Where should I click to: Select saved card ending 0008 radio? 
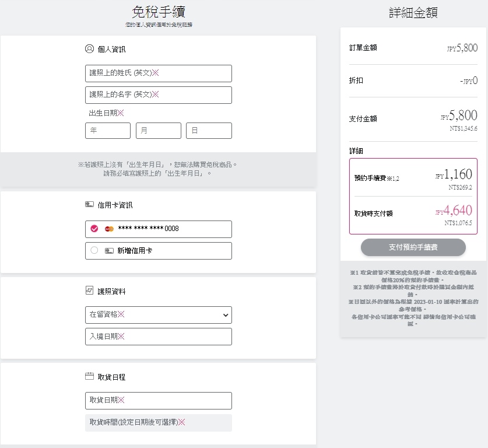click(94, 229)
